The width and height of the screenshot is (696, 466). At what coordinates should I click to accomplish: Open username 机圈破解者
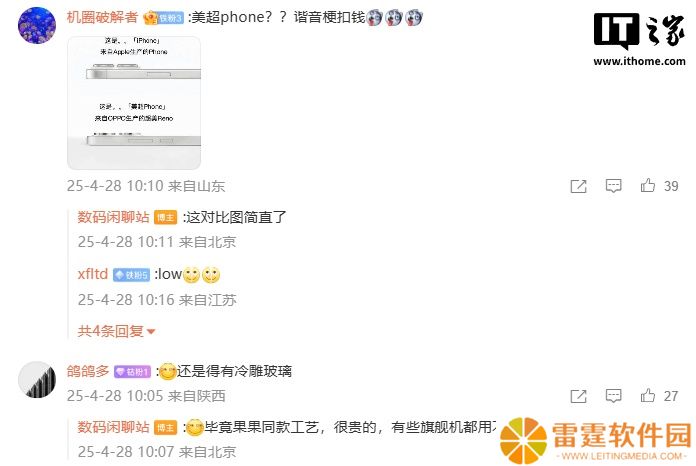pyautogui.click(x=103, y=17)
